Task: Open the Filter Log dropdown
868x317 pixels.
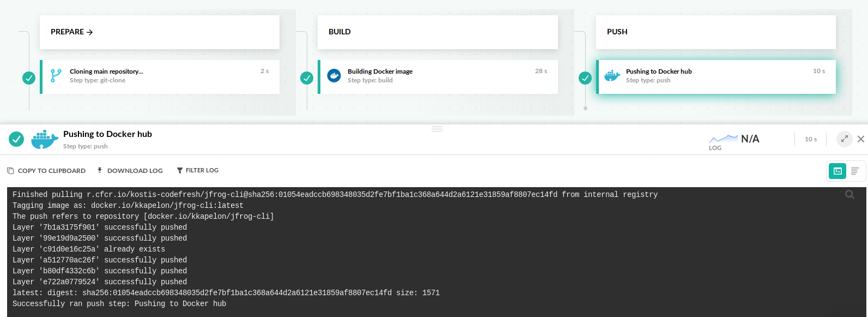Action: 197,170
